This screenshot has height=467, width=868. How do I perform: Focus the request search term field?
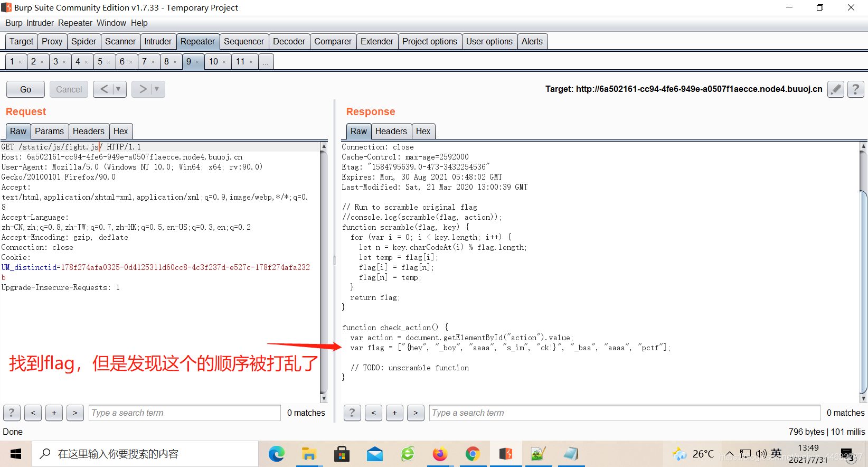click(185, 413)
